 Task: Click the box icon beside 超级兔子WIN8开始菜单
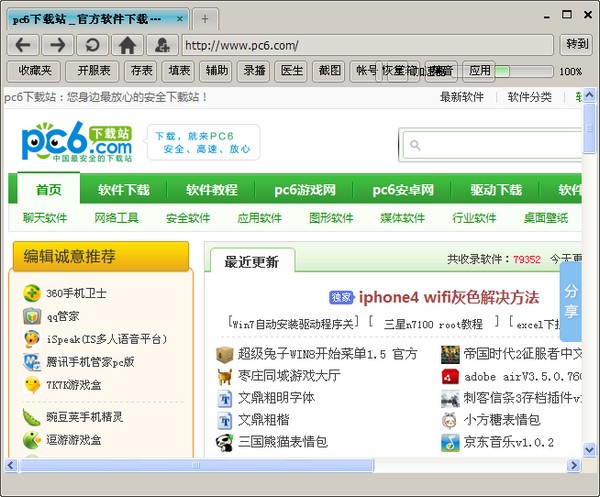(225, 354)
